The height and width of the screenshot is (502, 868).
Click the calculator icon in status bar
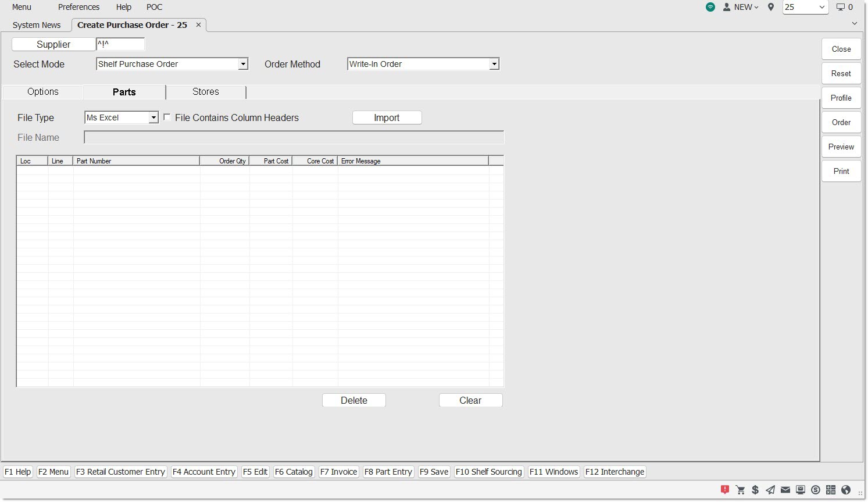click(x=831, y=490)
